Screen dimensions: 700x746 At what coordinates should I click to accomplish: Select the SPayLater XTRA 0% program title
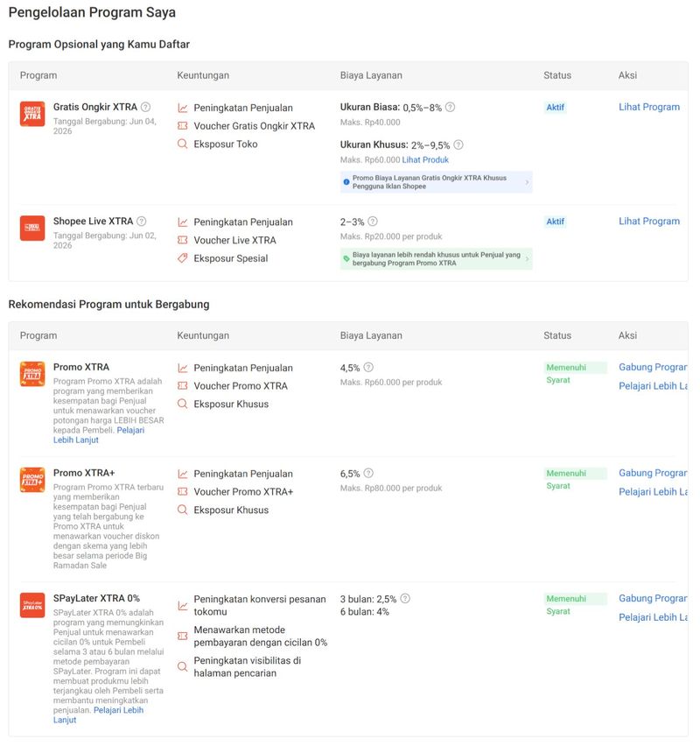(96, 599)
